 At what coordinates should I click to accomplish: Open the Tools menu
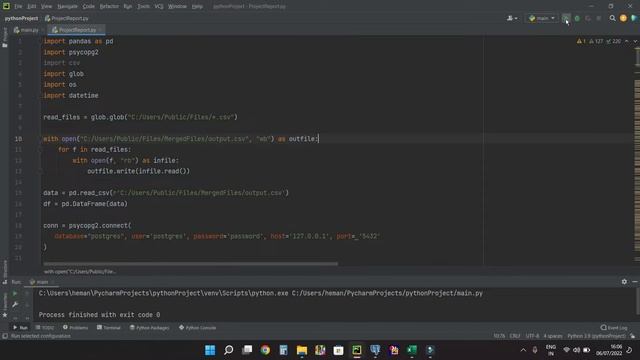(143, 7)
